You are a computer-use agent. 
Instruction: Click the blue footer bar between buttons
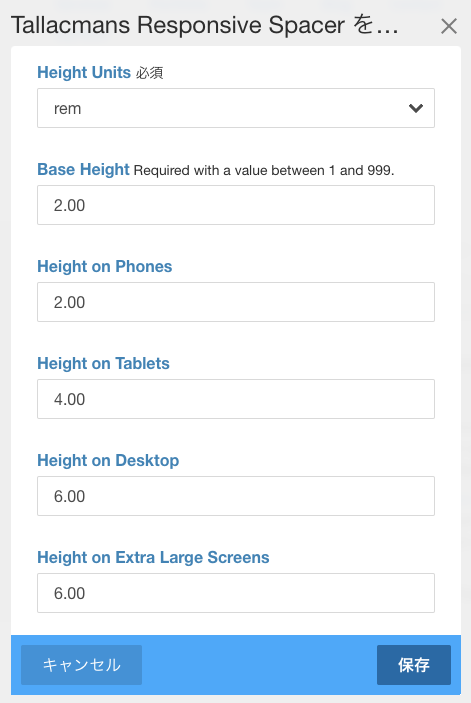(259, 665)
